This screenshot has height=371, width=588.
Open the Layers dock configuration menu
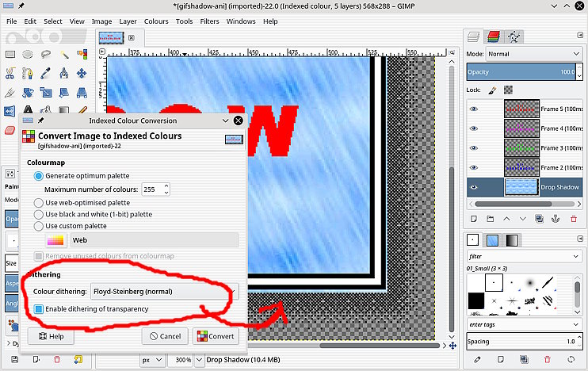coord(580,35)
